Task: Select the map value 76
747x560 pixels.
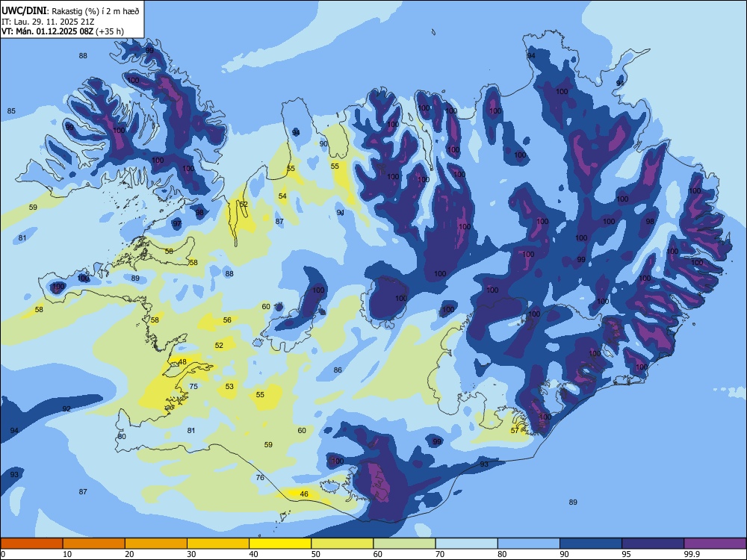Action: (x=260, y=478)
